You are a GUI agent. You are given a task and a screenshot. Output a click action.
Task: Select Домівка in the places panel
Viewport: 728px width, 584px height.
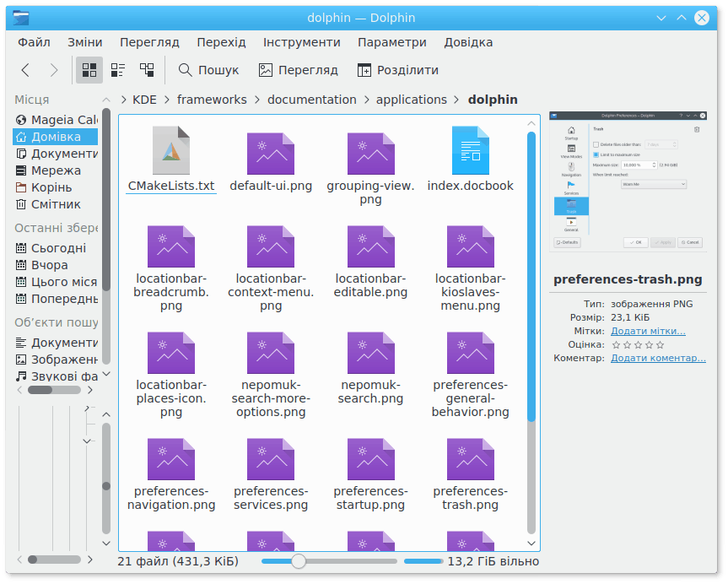click(x=56, y=137)
